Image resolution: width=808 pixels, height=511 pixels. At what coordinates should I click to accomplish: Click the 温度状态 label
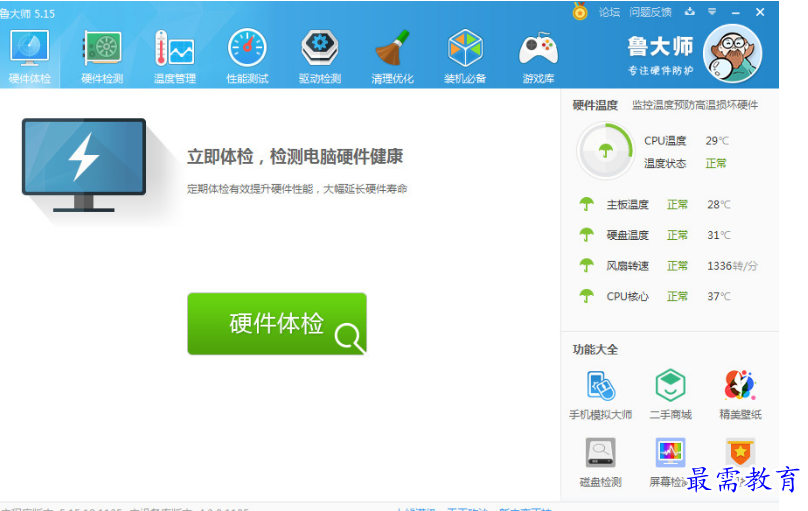[665, 164]
